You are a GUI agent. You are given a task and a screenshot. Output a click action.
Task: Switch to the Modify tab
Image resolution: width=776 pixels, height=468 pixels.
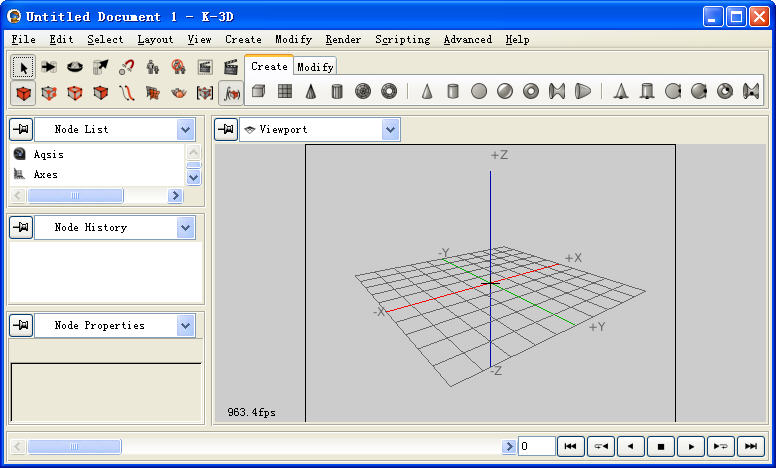(315, 67)
